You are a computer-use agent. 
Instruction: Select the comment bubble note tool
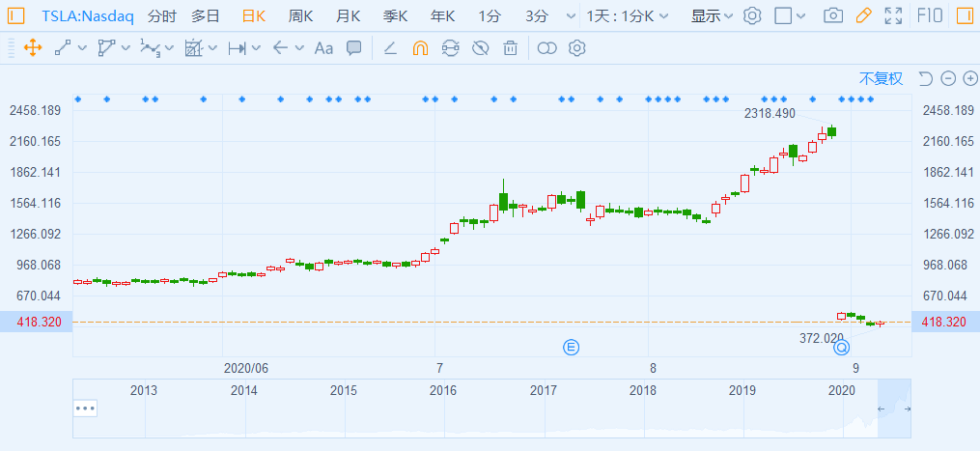353,47
